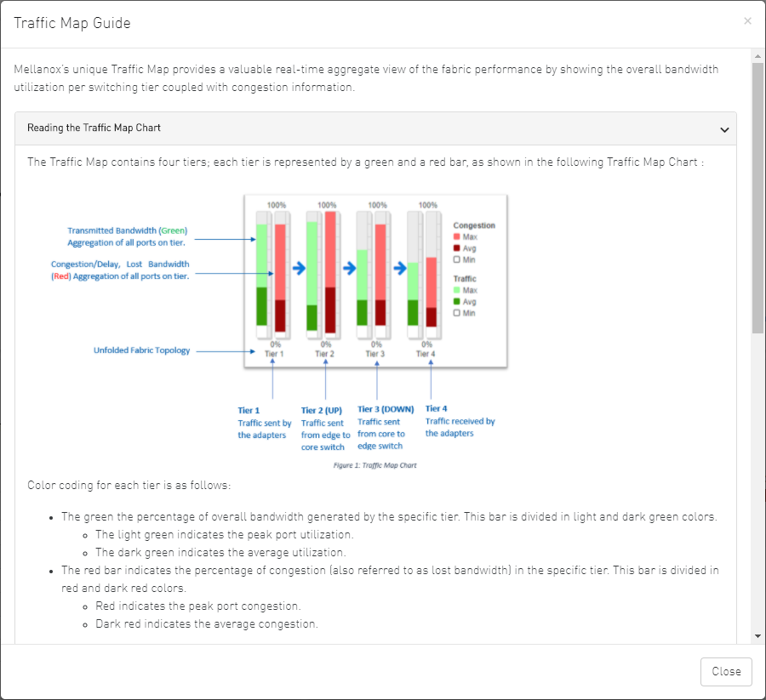The image size is (766, 700).
Task: Click the blue arrow between Tier 2 and Tier 3
Action: pos(349,268)
